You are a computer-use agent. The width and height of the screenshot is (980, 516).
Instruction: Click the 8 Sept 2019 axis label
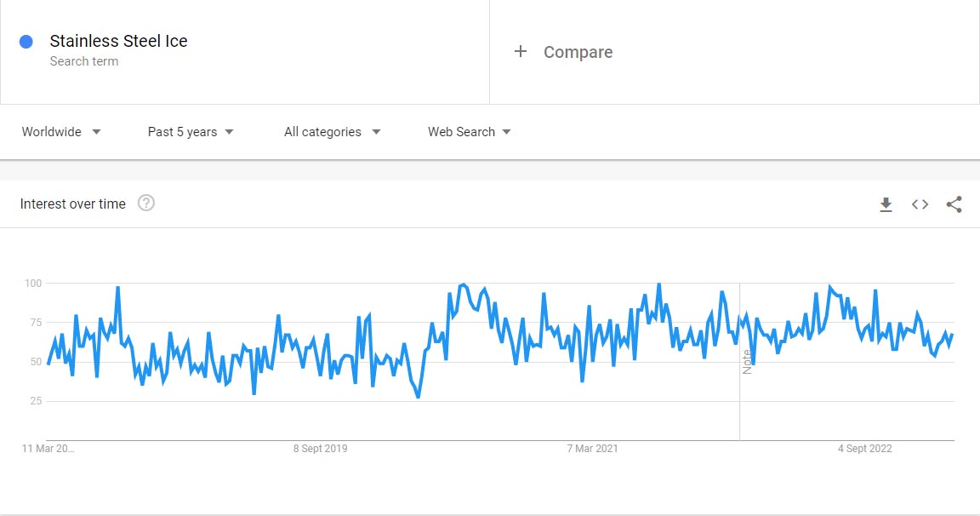click(321, 449)
